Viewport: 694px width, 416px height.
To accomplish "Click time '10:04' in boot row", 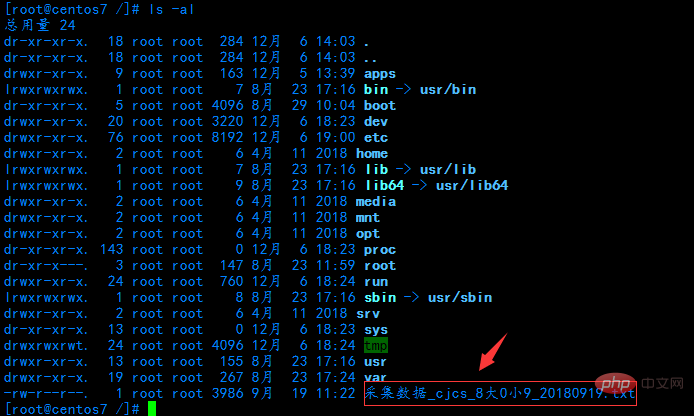I will [x=335, y=105].
